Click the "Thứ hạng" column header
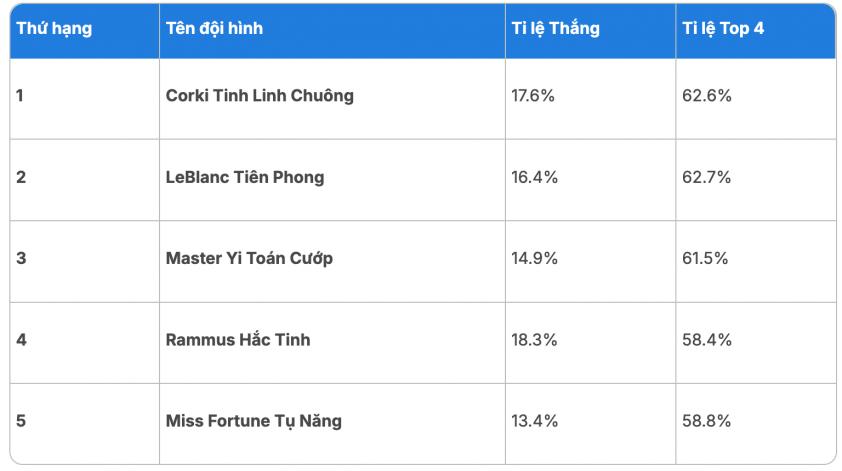 (x=54, y=29)
